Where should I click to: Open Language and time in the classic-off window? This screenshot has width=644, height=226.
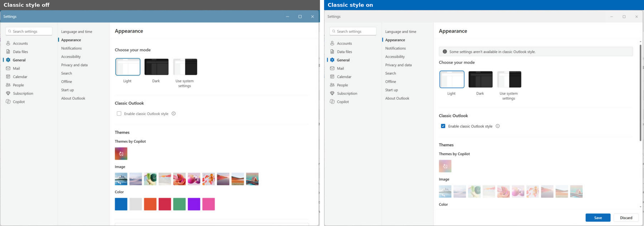pos(77,31)
